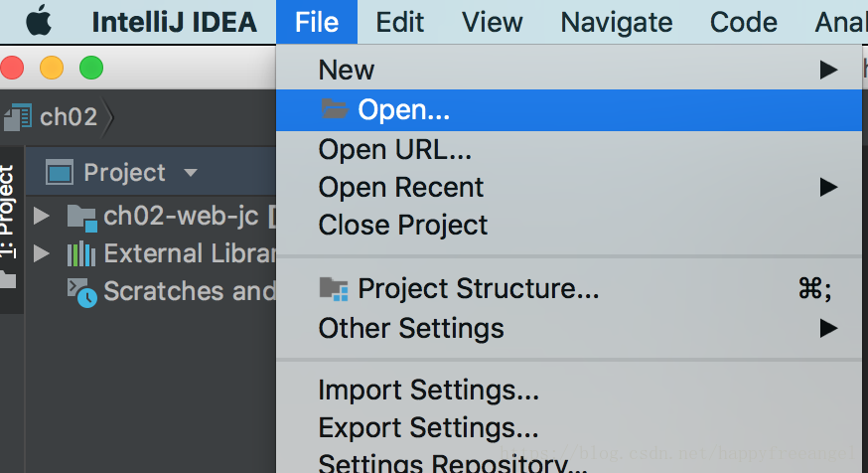Image resolution: width=868 pixels, height=473 pixels.
Task: Click the ch02 module icon in breadcrumb
Action: [18, 117]
